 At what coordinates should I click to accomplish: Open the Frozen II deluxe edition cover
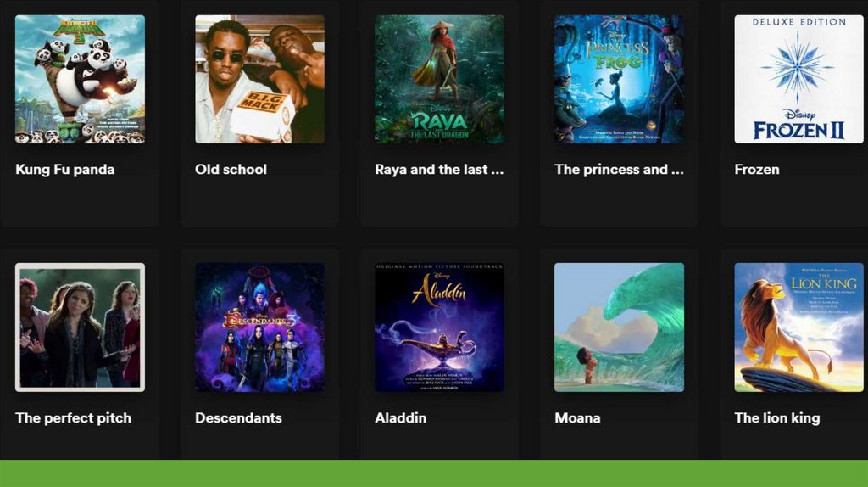(x=798, y=79)
